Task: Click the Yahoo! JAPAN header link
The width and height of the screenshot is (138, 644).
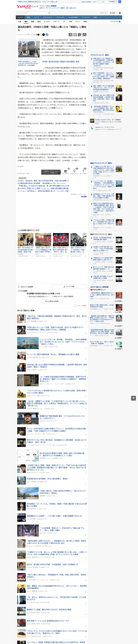Action: point(86,2)
